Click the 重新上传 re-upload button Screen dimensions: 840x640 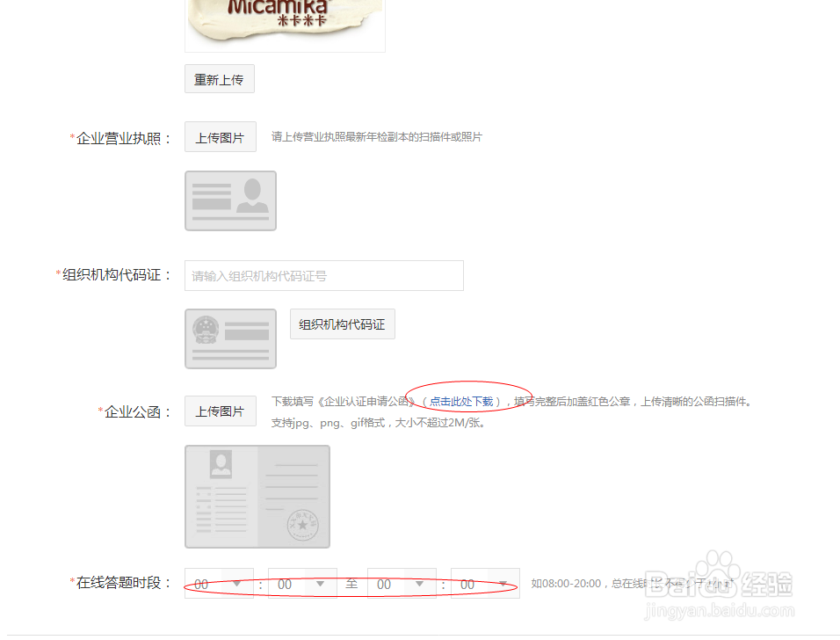point(220,79)
